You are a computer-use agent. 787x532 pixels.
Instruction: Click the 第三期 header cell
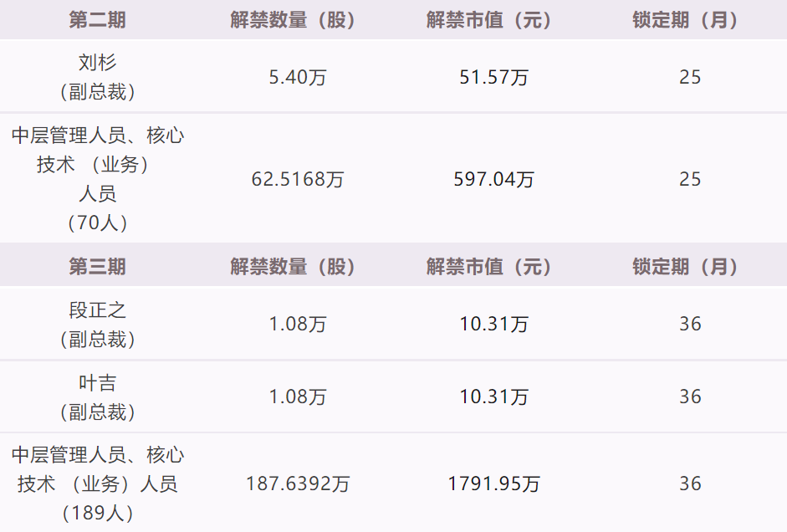(97, 267)
